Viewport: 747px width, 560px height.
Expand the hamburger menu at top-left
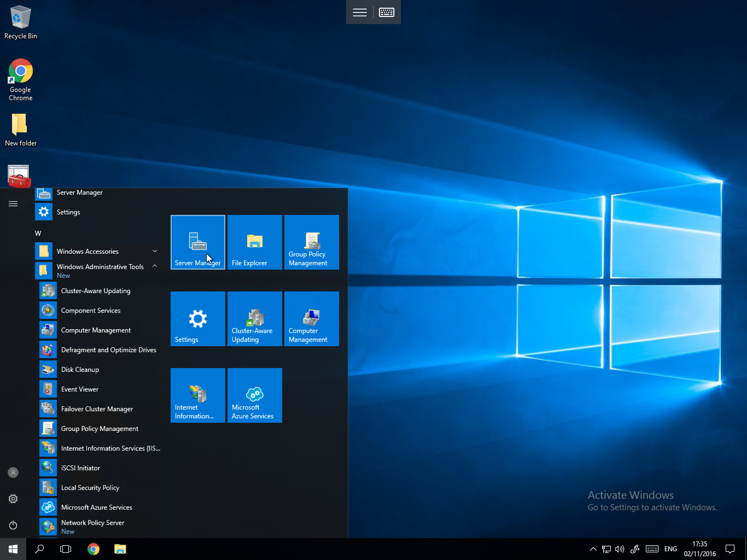(x=13, y=203)
